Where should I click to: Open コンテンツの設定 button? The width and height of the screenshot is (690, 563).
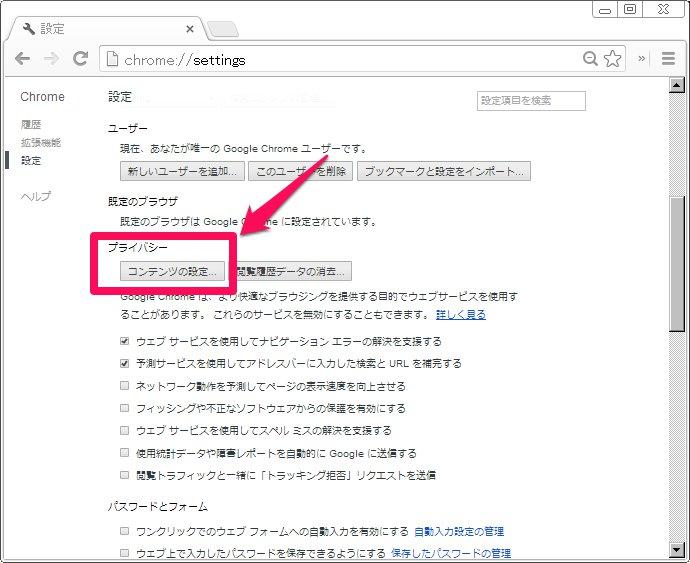(172, 271)
